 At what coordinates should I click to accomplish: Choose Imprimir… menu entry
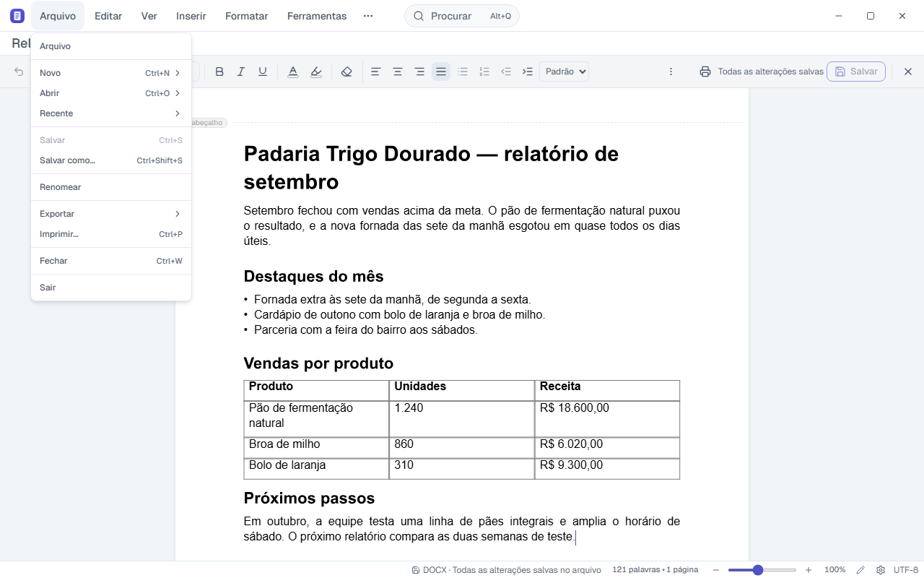pyautogui.click(x=110, y=234)
